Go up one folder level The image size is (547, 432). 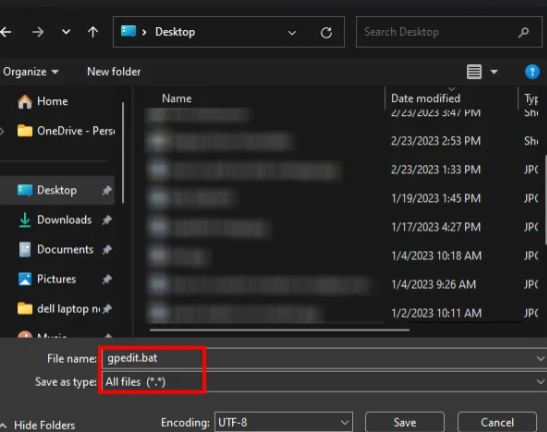(93, 32)
